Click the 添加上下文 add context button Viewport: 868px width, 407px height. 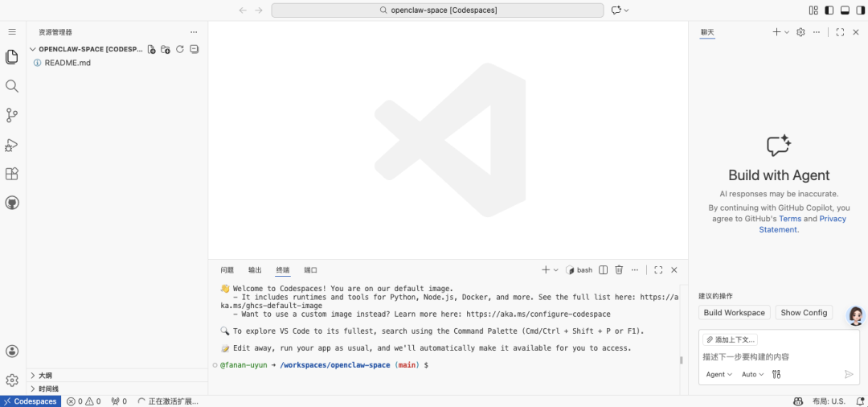(x=730, y=339)
